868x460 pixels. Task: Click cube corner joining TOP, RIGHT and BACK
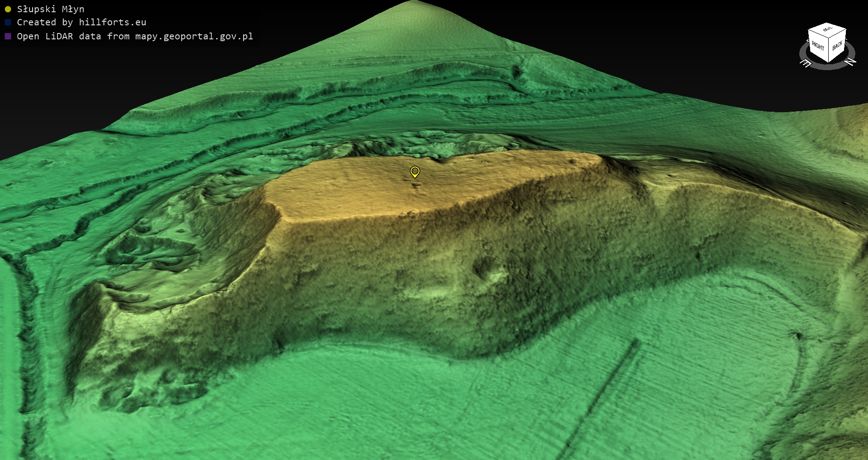[829, 38]
